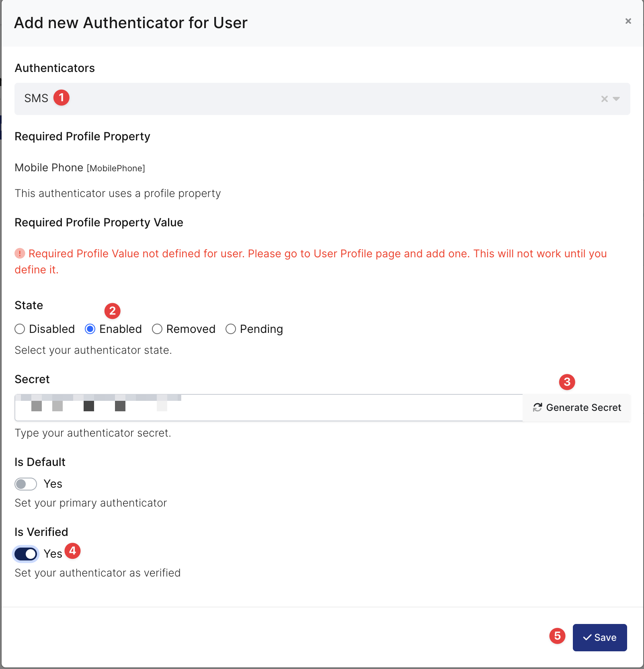Viewport: 644px width, 669px height.
Task: Click red step marker number 2
Action: click(113, 311)
